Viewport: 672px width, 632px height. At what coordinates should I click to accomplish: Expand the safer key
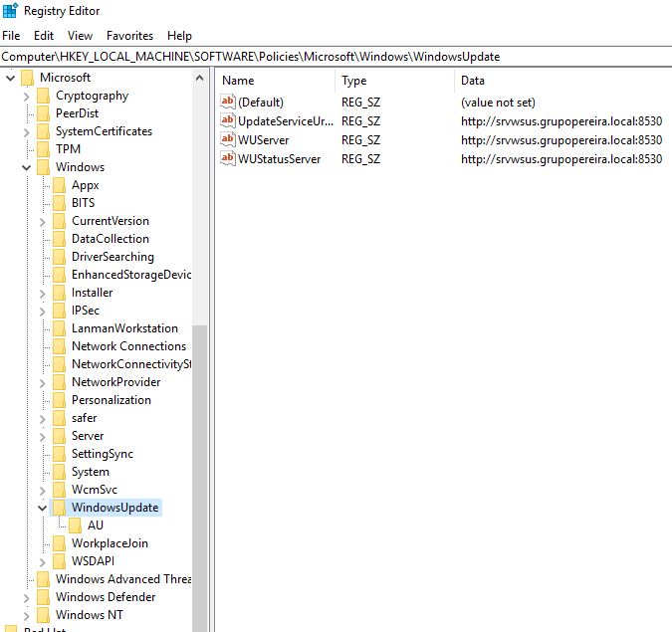(x=43, y=419)
